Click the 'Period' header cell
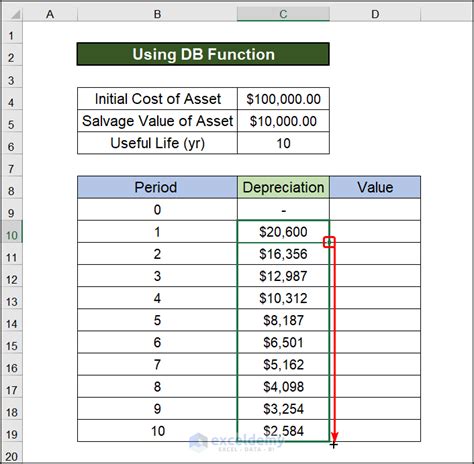 coord(157,187)
